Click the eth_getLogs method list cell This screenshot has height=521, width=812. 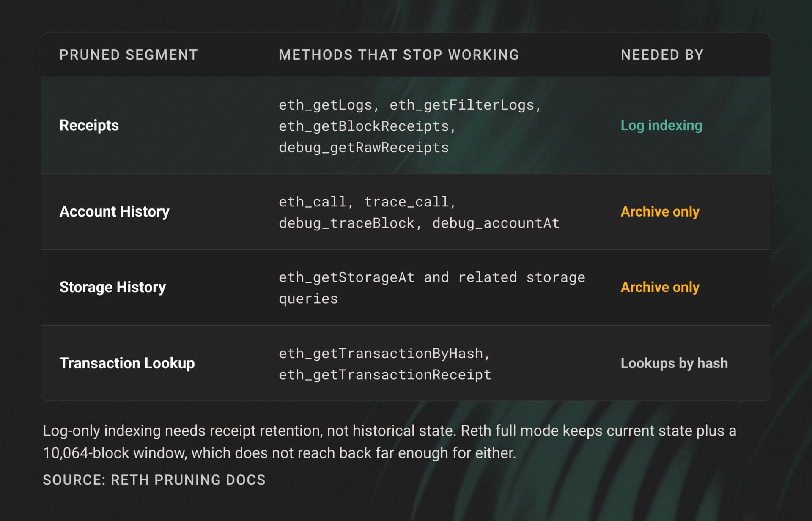[410, 126]
